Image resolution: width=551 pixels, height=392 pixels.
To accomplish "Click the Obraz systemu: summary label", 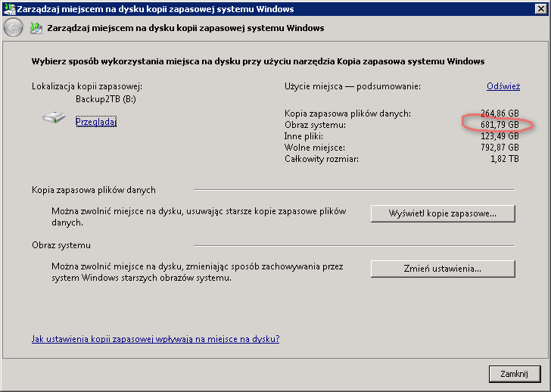I will [315, 125].
